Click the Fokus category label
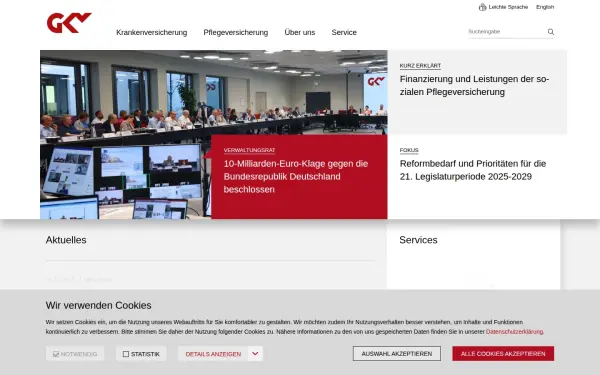The height and width of the screenshot is (375, 600). tap(409, 150)
